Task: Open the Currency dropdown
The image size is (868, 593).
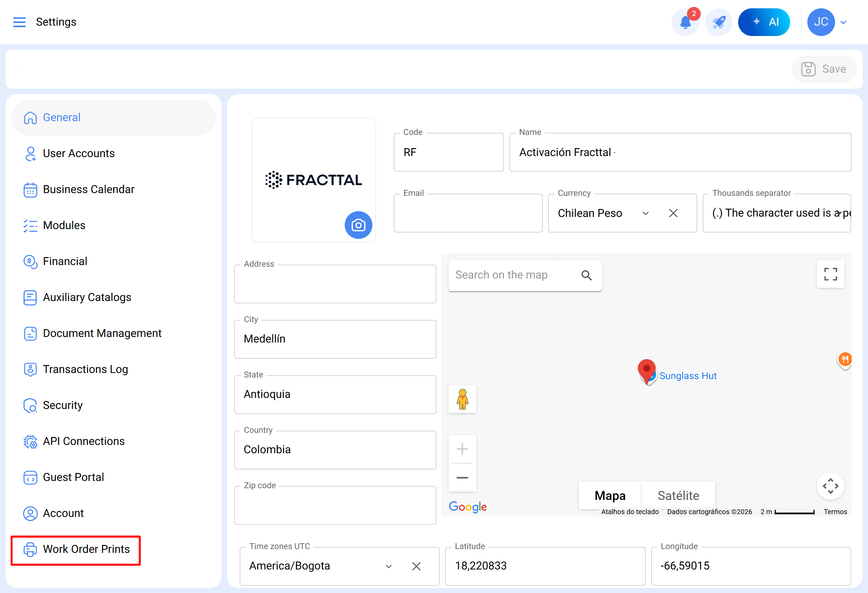Action: pos(647,213)
